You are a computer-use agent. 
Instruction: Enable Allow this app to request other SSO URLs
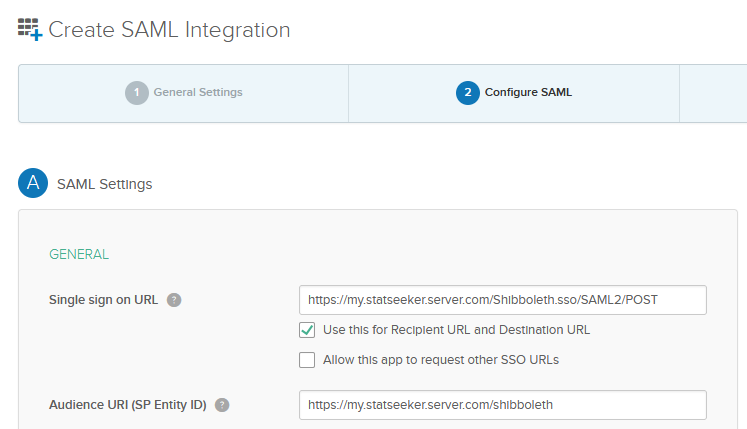click(307, 360)
